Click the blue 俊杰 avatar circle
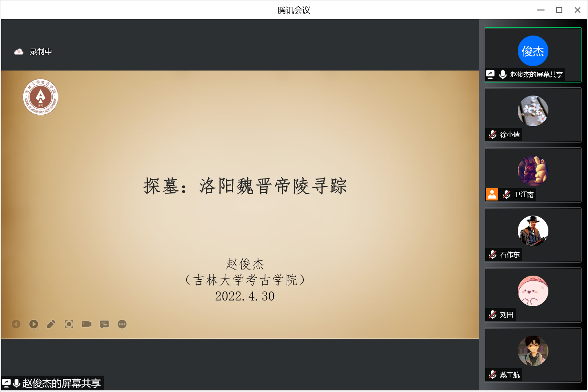The image size is (588, 392). pos(533,51)
